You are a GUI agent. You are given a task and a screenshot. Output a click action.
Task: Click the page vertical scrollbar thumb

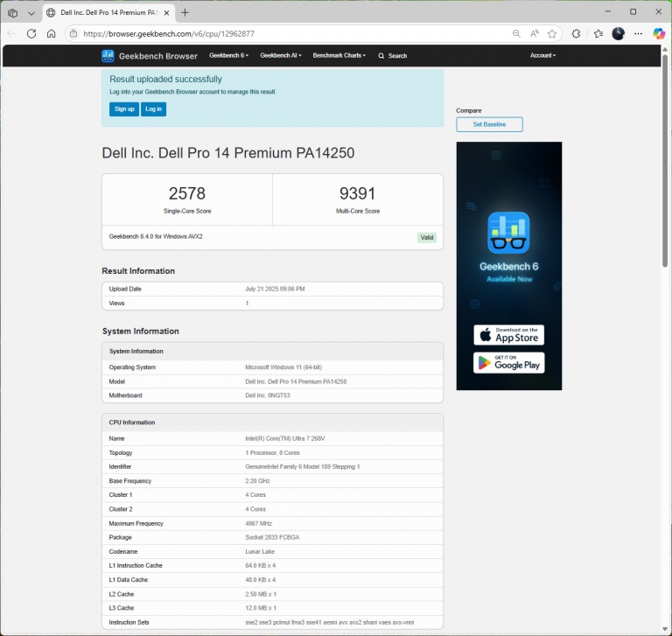pyautogui.click(x=665, y=160)
